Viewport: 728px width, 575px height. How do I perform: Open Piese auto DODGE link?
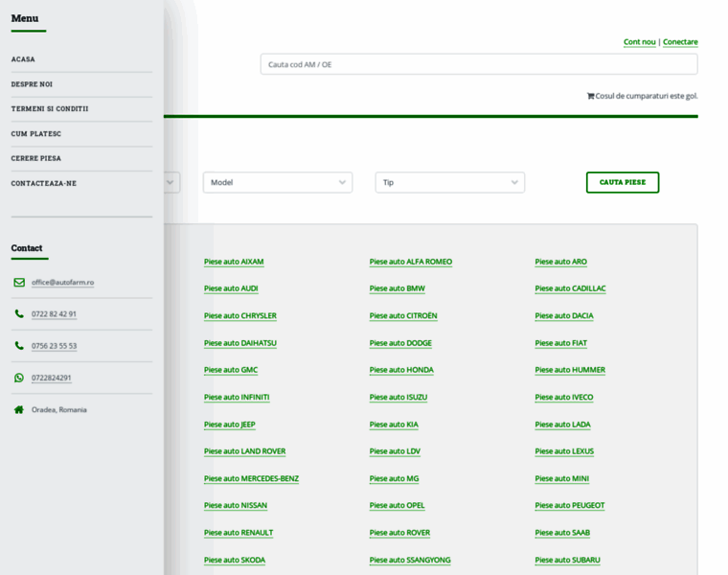click(400, 343)
